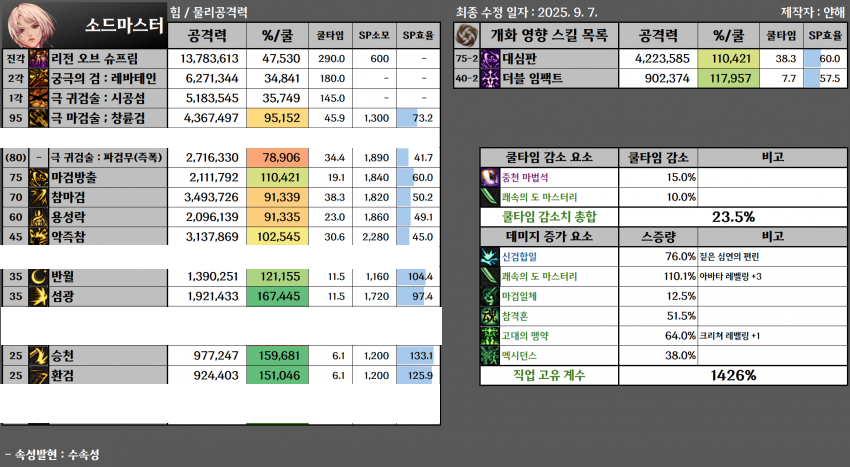Click the 승천 skill icon
The height and width of the screenshot is (467, 850).
[x=39, y=356]
